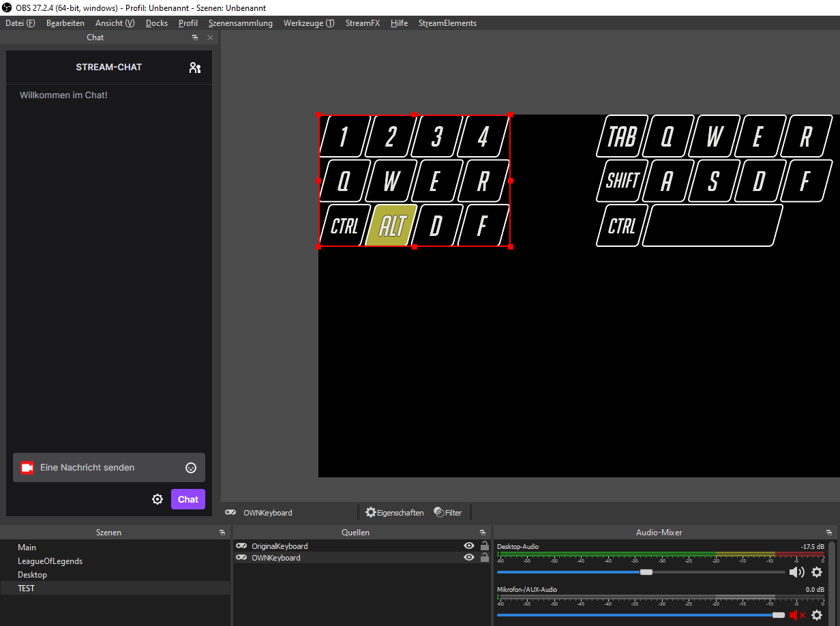Image resolution: width=840 pixels, height=626 pixels.
Task: Open the Szenen panel menu
Action: (222, 532)
